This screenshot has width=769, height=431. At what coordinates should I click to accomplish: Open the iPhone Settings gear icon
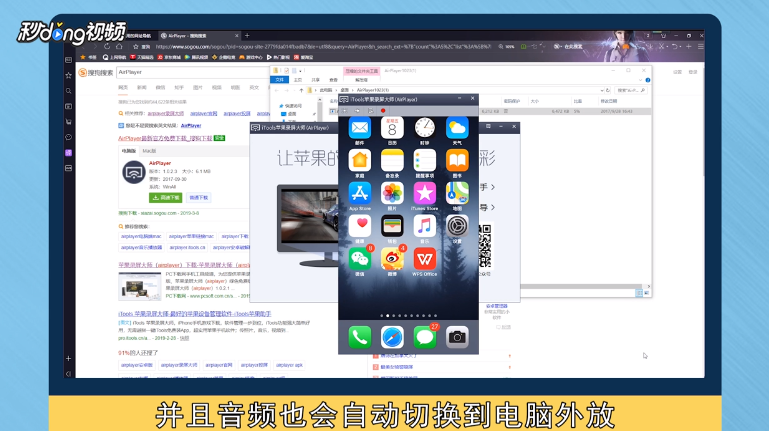click(x=457, y=226)
